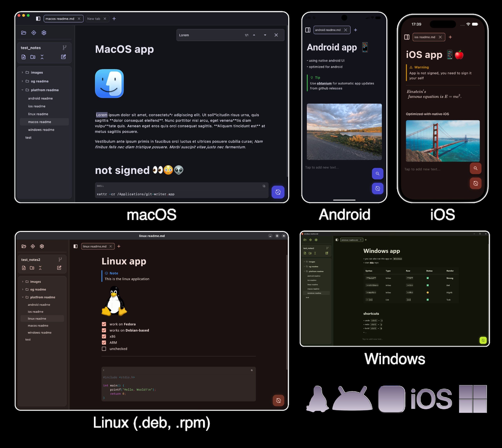Click sync button in macOS window
The height and width of the screenshot is (448, 502).
pos(278,192)
